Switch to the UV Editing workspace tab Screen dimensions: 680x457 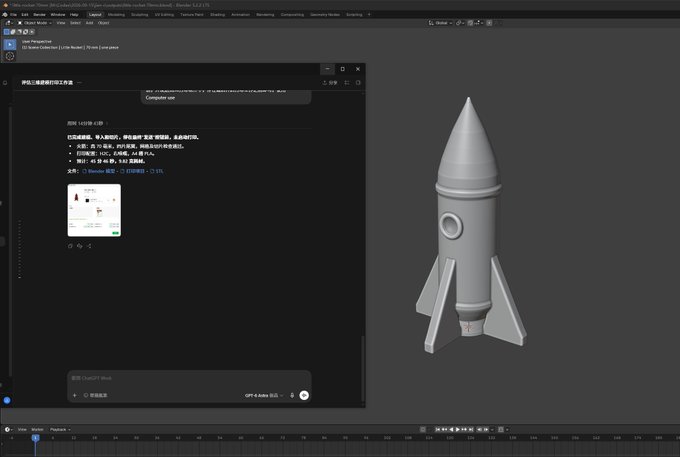(x=164, y=14)
